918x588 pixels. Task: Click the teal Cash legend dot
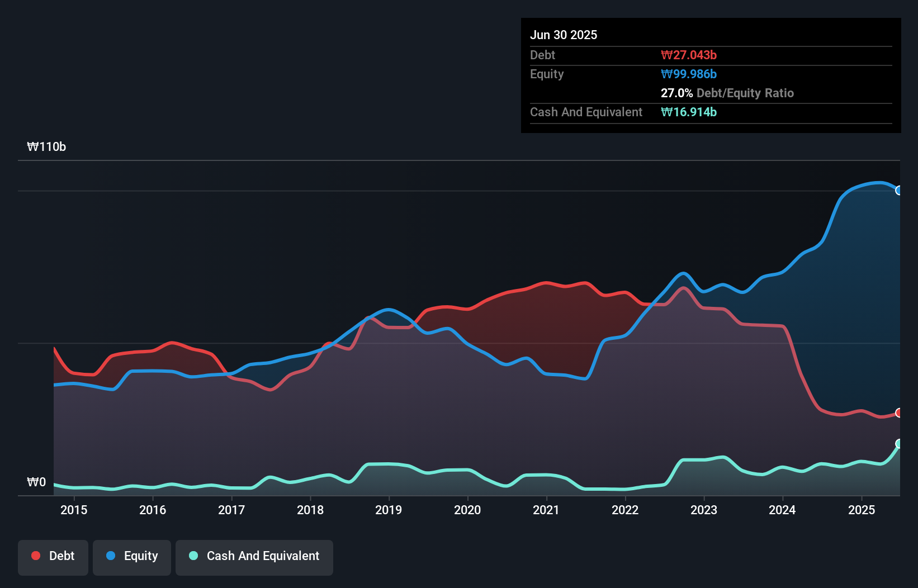point(193,556)
